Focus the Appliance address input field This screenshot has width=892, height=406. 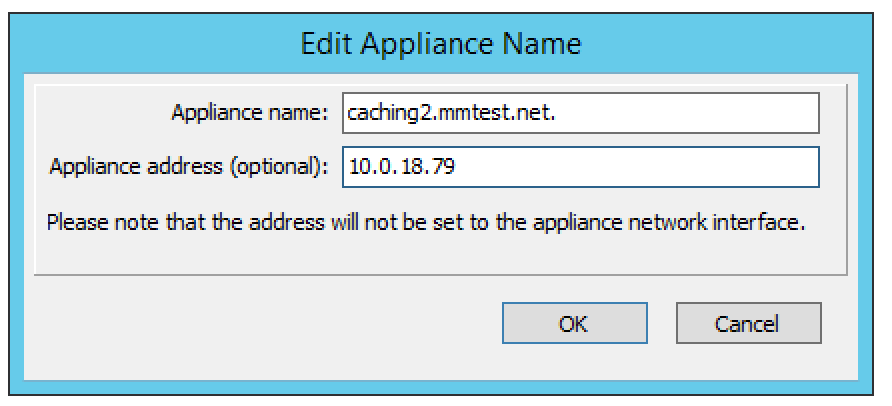pyautogui.click(x=580, y=167)
